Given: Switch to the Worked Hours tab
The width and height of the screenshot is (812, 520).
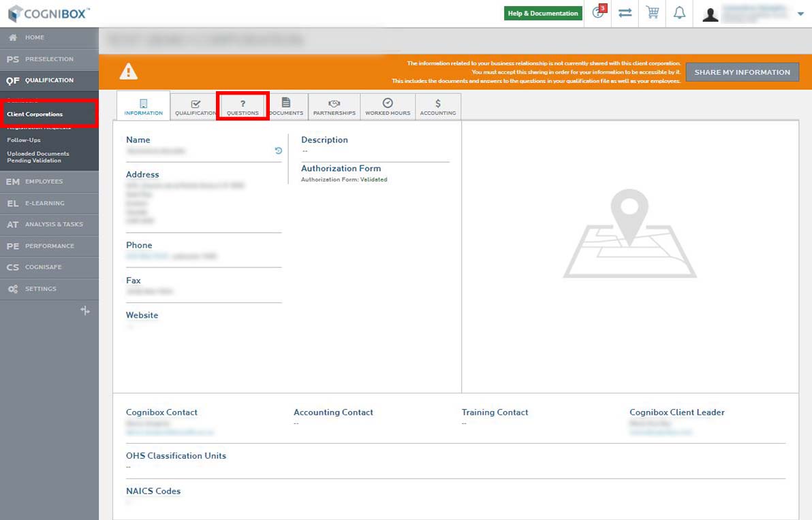Looking at the screenshot, I should point(388,107).
